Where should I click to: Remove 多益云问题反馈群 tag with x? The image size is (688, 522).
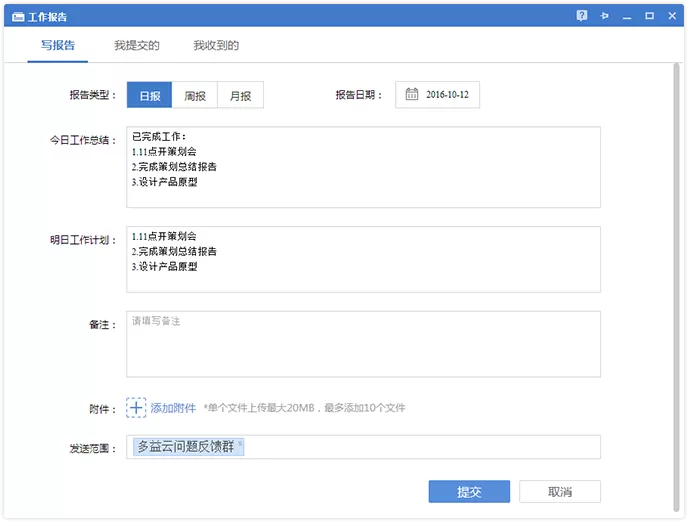(x=240, y=444)
